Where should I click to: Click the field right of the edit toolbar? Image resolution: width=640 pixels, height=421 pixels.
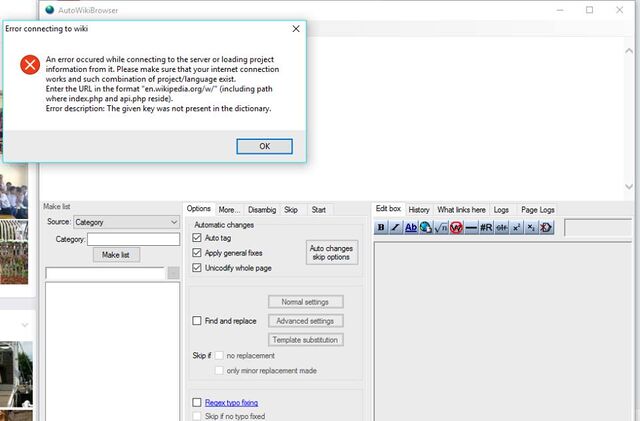598,227
